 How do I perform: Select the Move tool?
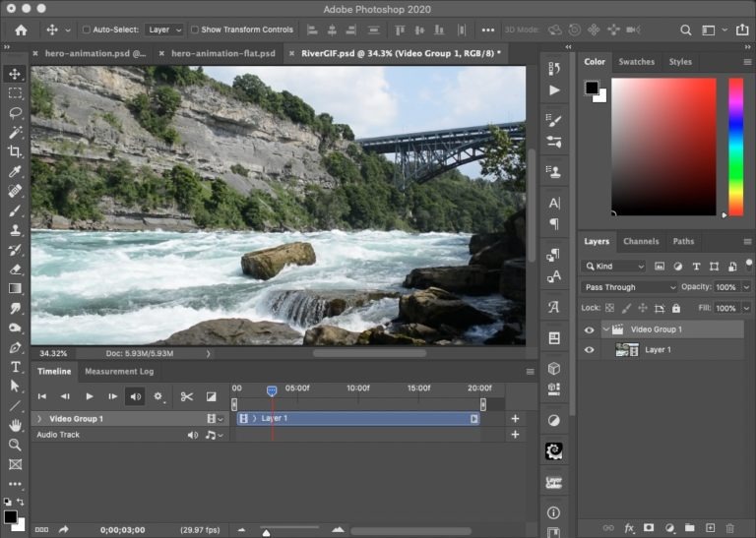click(15, 74)
